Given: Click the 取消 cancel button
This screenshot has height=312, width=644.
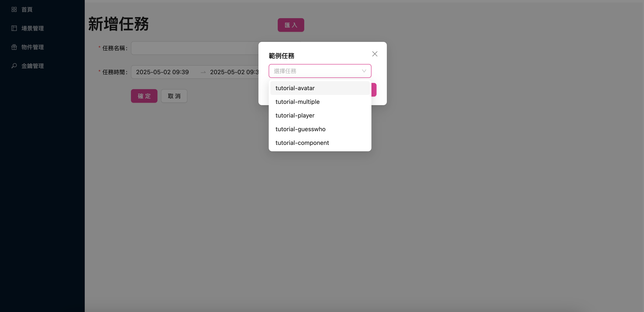Looking at the screenshot, I should pyautogui.click(x=174, y=96).
